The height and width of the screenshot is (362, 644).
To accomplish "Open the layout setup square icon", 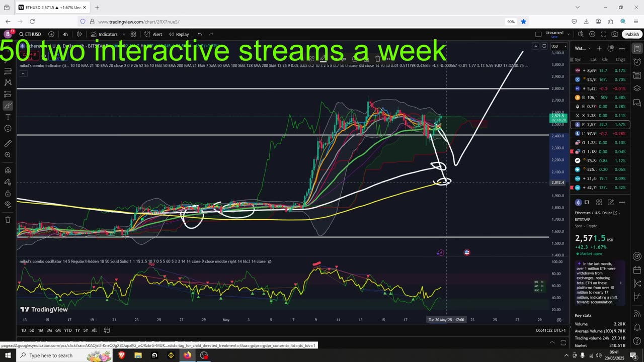I will pos(538,34).
